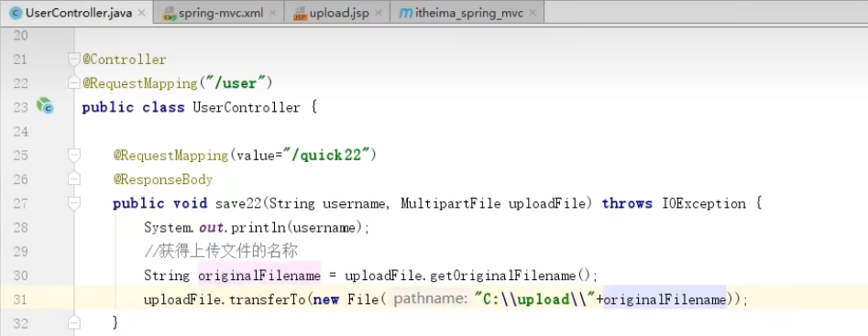This screenshot has width=868, height=336.
Task: Collapse the fold marker at @Controller on line 21
Action: click(73, 60)
